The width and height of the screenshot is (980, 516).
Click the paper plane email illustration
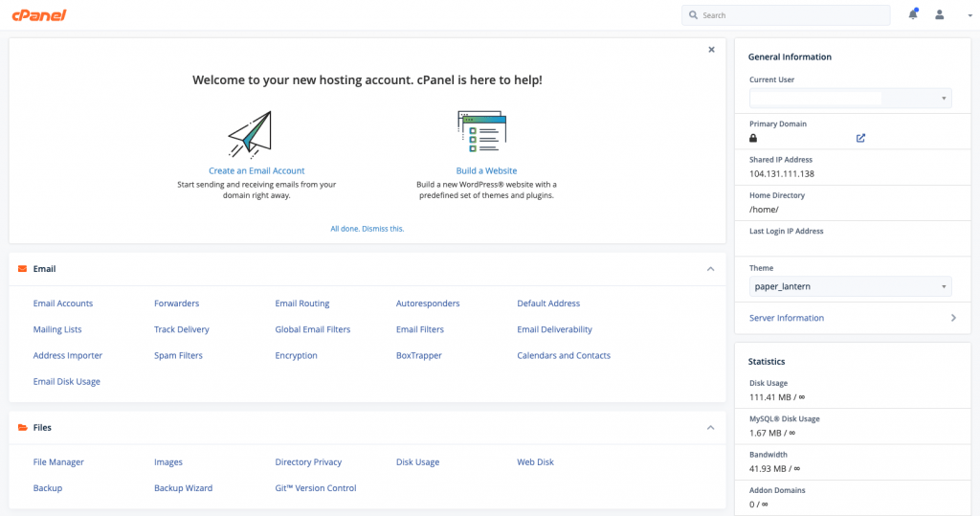coord(250,134)
